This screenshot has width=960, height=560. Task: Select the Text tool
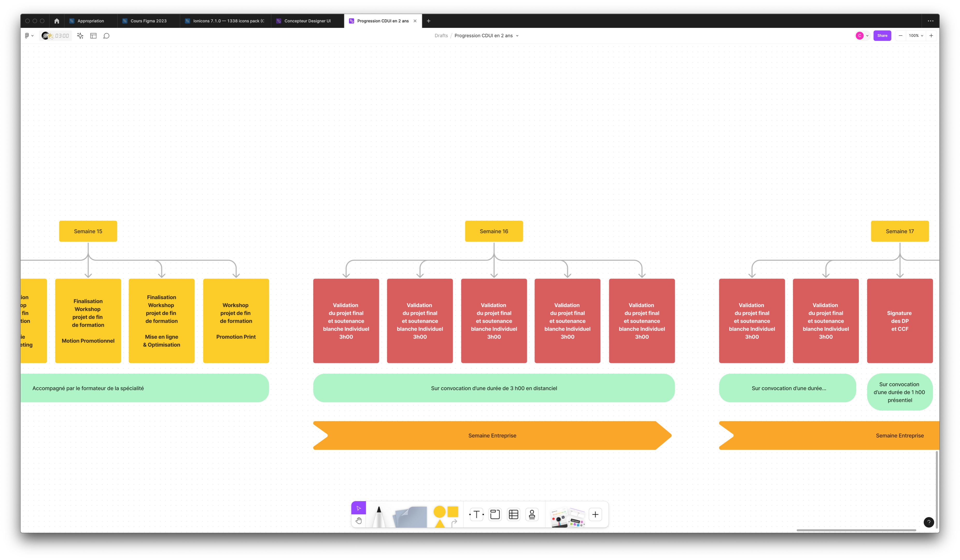(x=476, y=515)
